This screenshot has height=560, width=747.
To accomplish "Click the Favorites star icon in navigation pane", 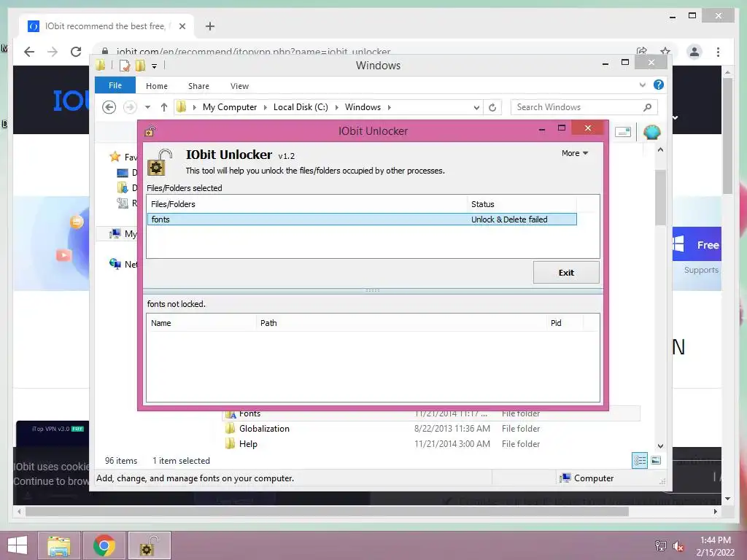I will [115, 156].
